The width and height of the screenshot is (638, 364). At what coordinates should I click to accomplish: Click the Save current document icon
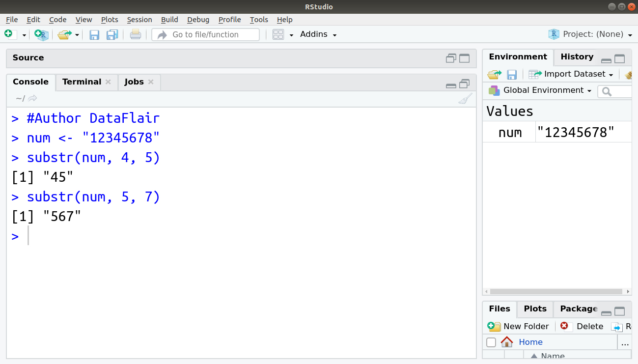[94, 34]
